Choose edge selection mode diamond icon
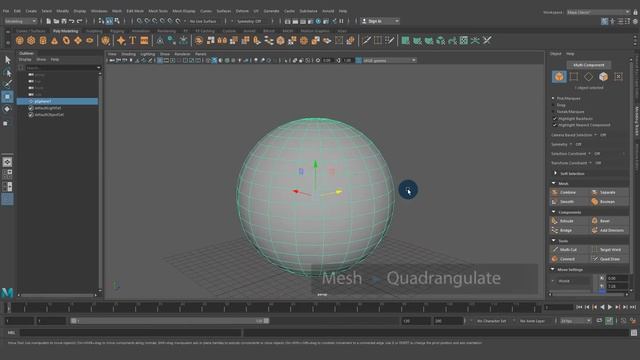Viewport: 640px width, 360px height. coord(589,76)
